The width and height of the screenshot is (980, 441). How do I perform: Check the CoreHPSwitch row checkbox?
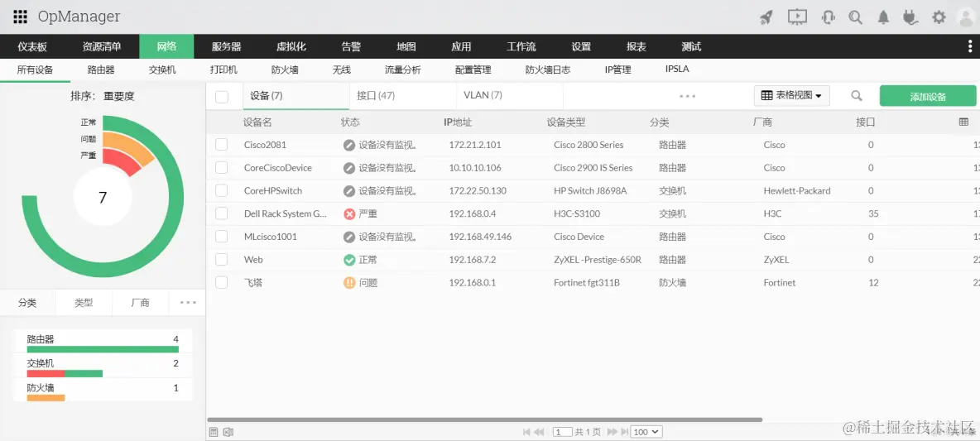[x=221, y=191]
